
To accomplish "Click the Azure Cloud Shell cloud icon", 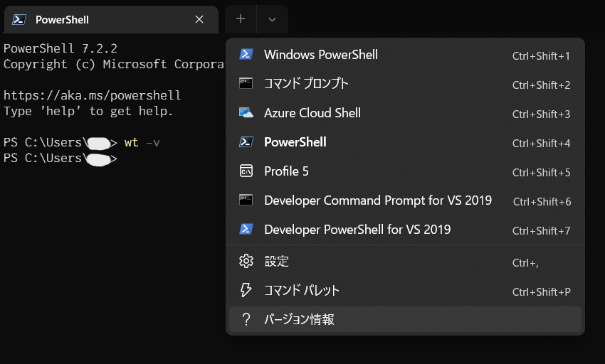I will coord(246,113).
